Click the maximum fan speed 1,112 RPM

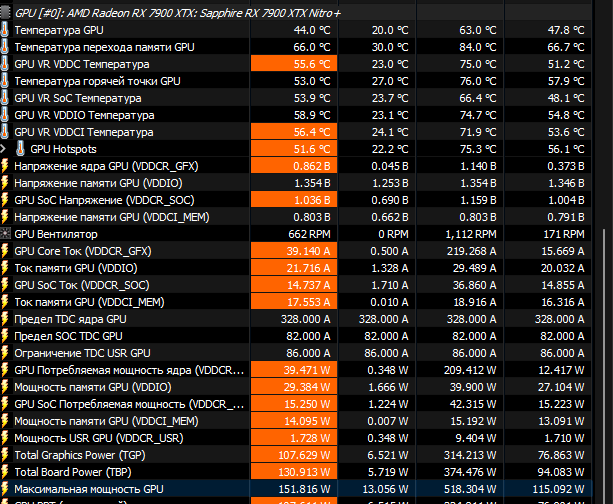[471, 234]
